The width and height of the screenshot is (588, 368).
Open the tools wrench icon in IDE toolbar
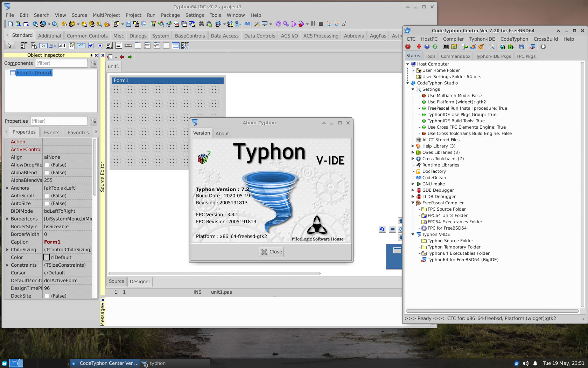coord(257,24)
